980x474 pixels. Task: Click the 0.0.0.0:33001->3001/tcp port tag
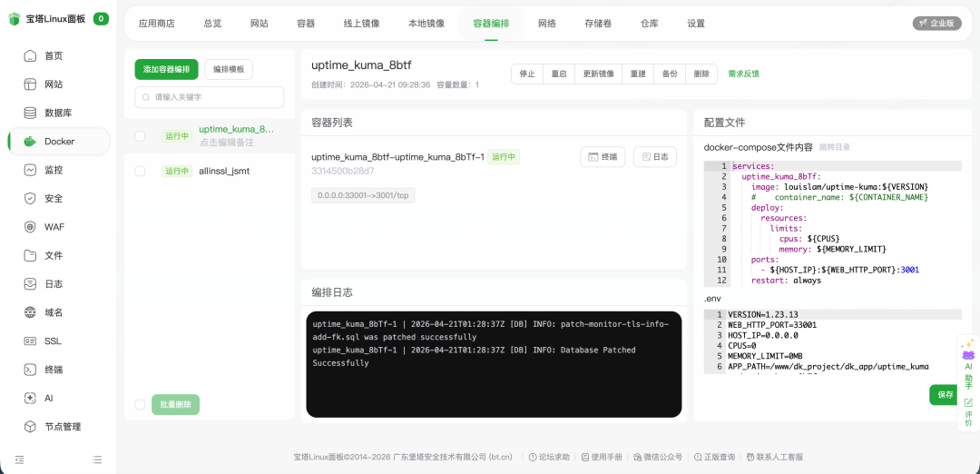point(363,195)
